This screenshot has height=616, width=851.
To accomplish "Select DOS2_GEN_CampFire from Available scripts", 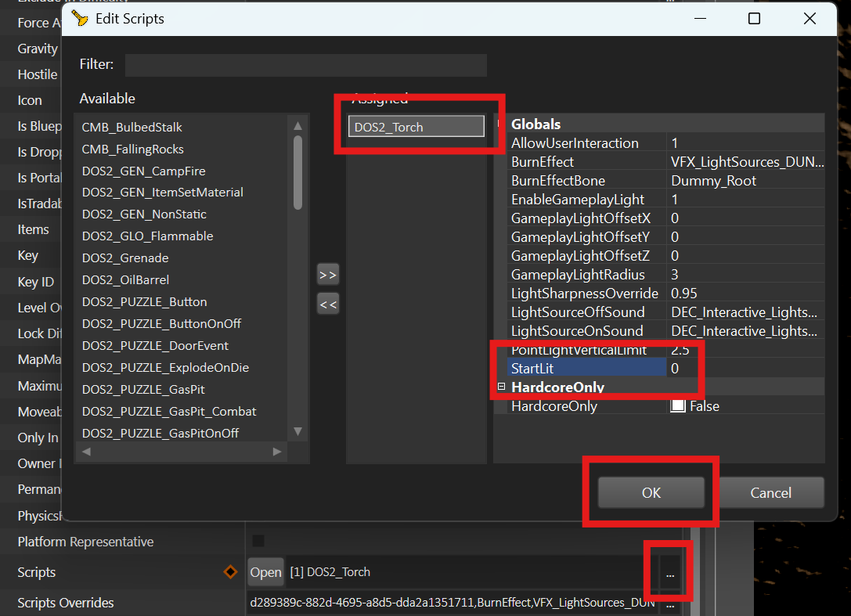I will [x=143, y=171].
